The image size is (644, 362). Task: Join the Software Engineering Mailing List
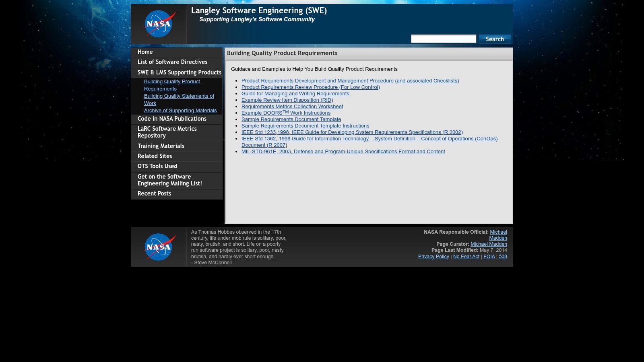click(x=177, y=180)
